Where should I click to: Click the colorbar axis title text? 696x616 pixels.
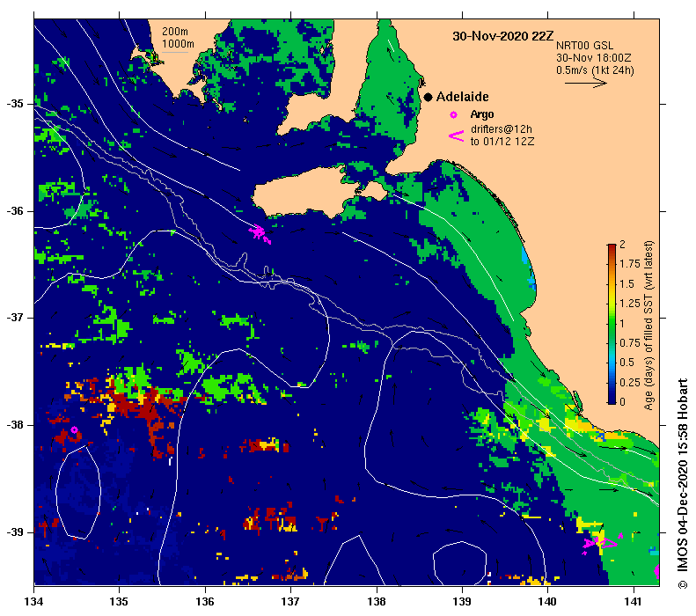(x=649, y=326)
